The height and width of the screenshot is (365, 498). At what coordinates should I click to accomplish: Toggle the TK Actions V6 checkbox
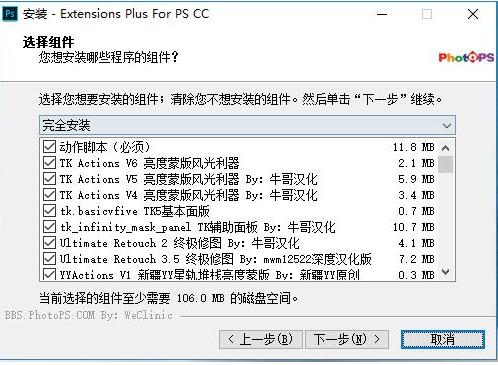pyautogui.click(x=49, y=163)
